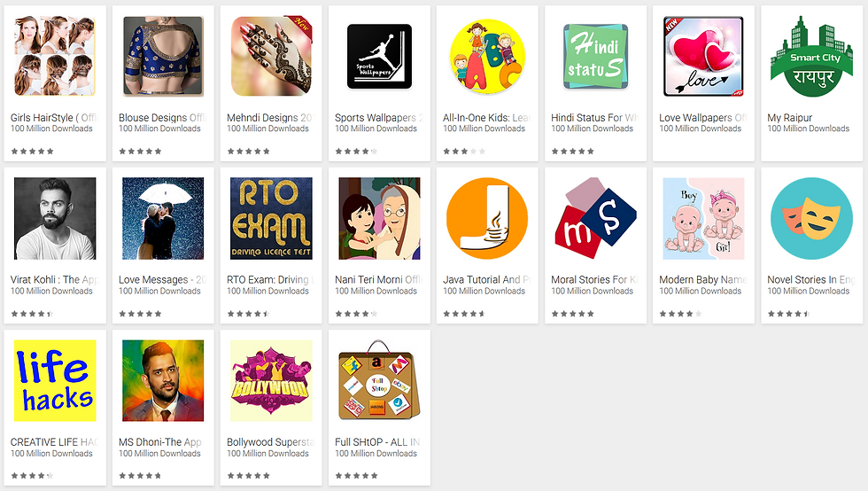Screen dimensions: 868x491
Task: Open the green Hindi Status icon
Action: click(595, 57)
